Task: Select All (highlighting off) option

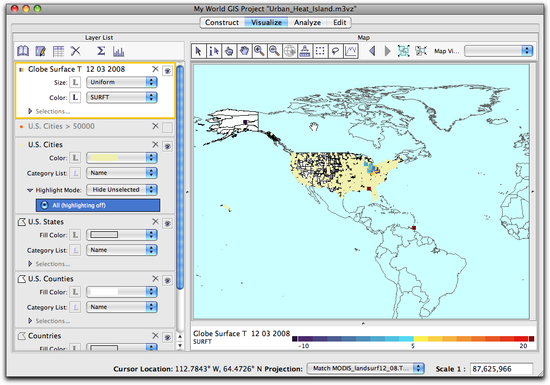Action: (x=98, y=205)
